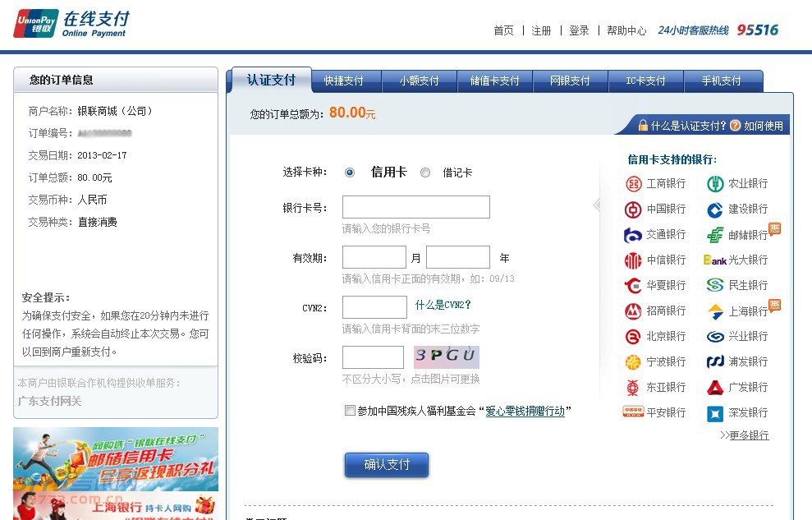Switch to the 快捷支付 tab
812x520 pixels.
tap(343, 81)
